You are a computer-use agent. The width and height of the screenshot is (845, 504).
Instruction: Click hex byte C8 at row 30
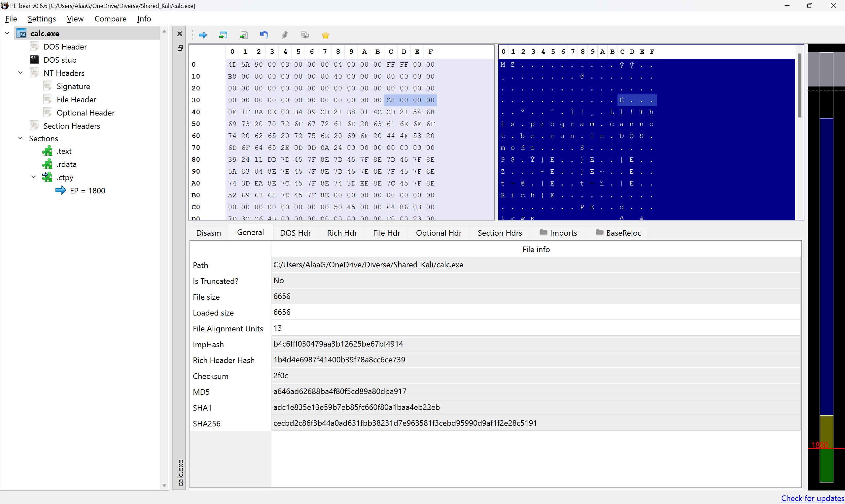coord(390,100)
